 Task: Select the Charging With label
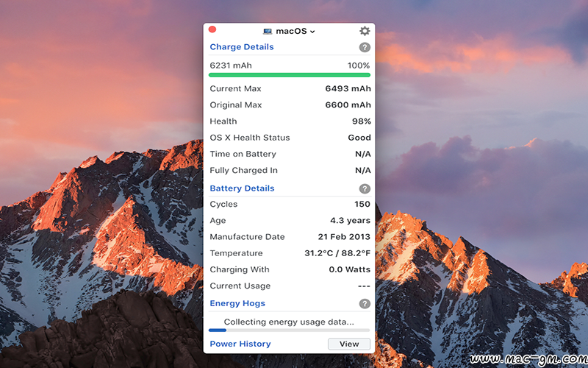[240, 269]
